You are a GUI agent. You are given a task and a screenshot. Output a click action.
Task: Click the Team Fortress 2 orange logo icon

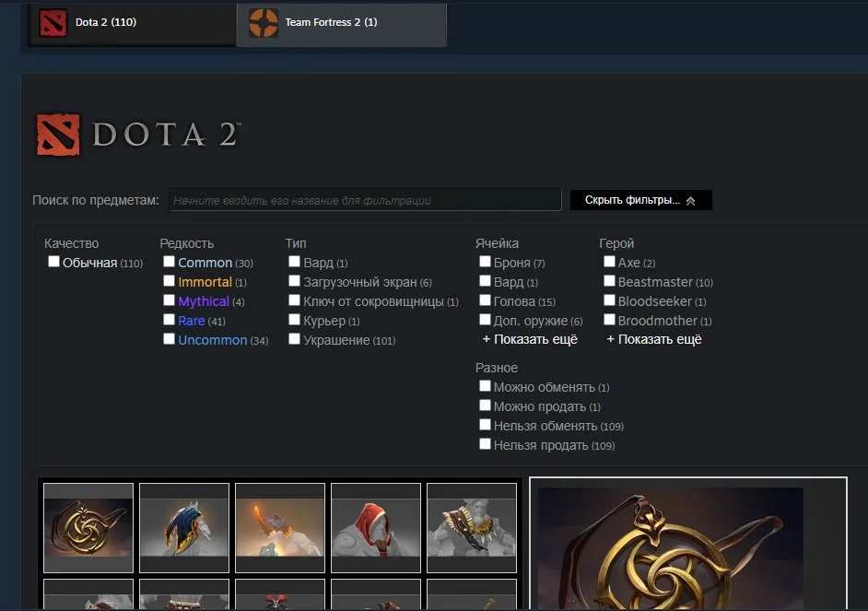(x=263, y=23)
